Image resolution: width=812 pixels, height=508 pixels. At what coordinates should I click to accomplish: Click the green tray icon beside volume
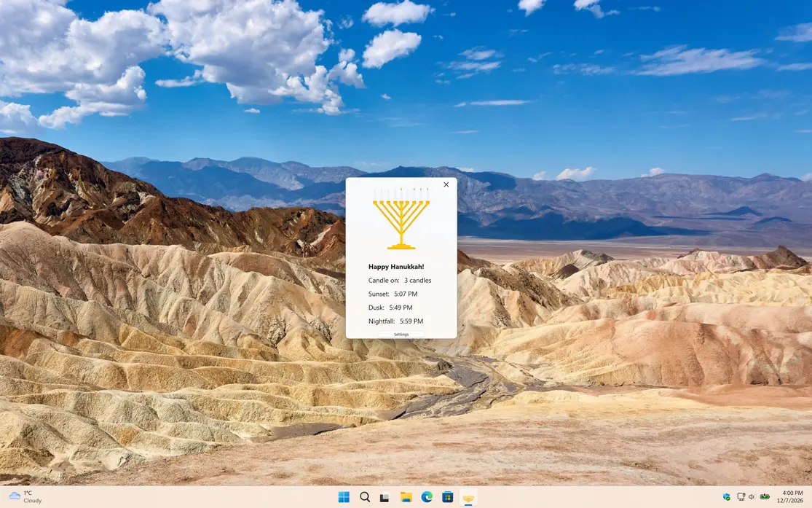click(x=765, y=497)
